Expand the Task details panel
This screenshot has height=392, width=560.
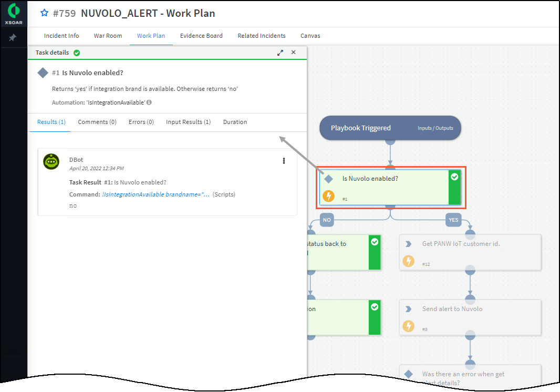(x=281, y=53)
